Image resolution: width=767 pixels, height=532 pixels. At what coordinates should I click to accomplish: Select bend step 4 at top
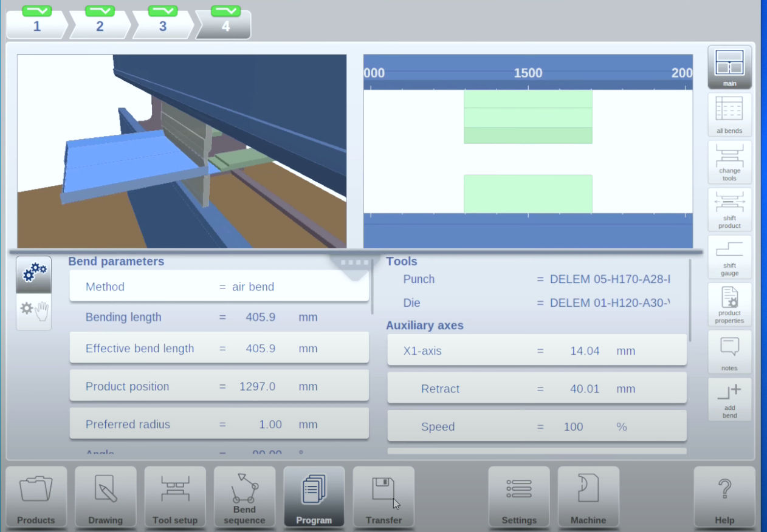225,26
